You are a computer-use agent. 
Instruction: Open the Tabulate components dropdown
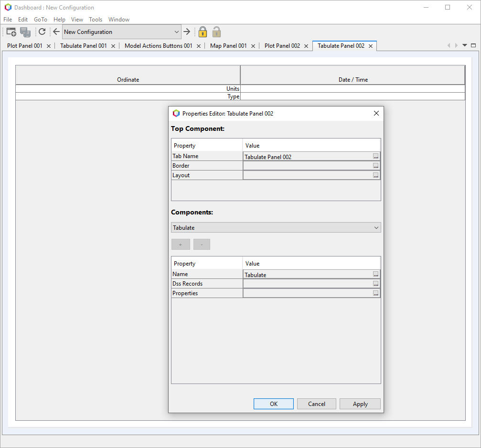click(376, 227)
